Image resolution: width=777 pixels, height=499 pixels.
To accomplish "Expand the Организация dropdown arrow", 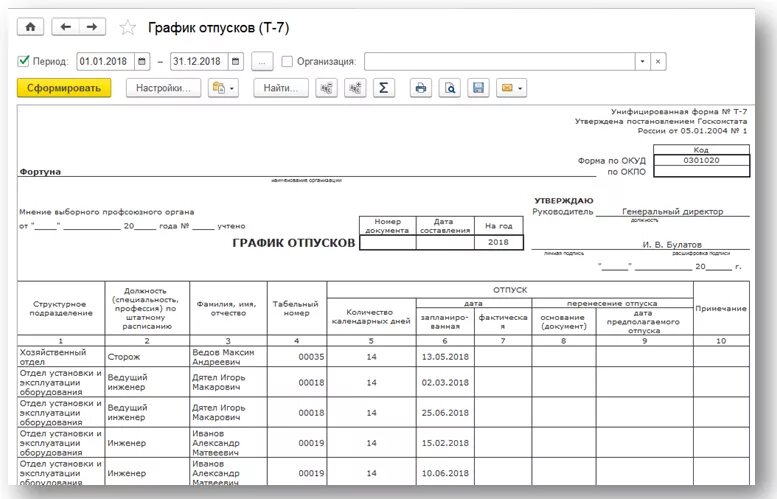I will coord(642,61).
